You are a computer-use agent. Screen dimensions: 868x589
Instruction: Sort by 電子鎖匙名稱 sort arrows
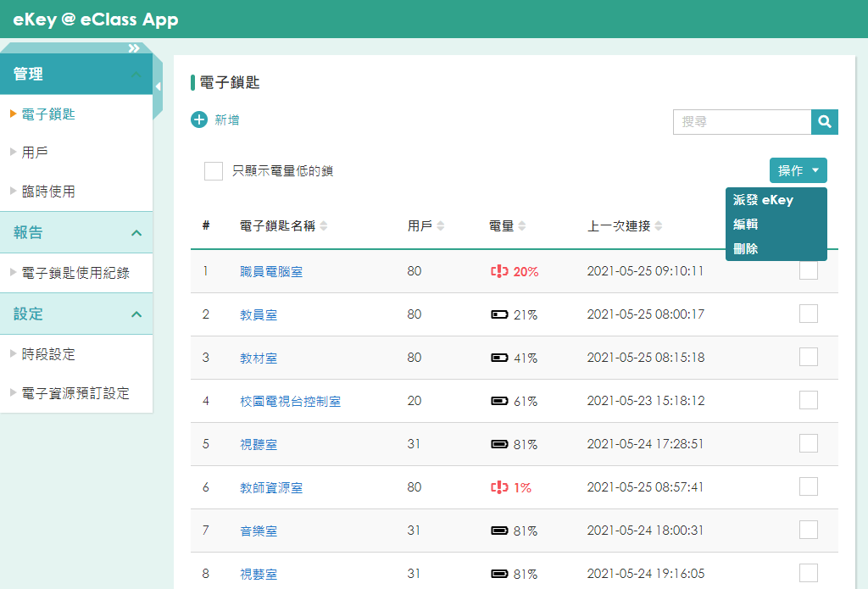[324, 226]
